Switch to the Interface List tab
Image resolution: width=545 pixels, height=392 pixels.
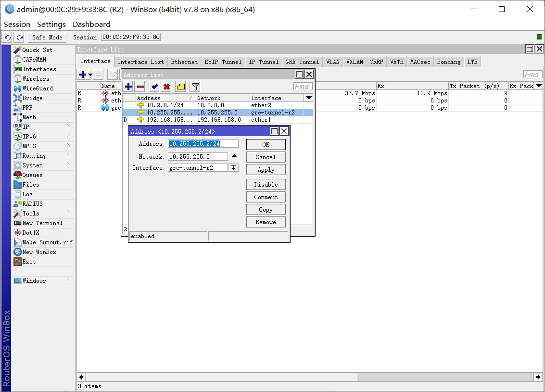click(x=141, y=62)
